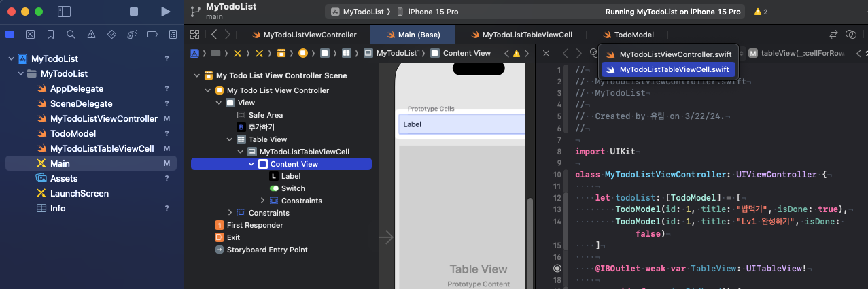Select the Label element in outline
The width and height of the screenshot is (868, 289).
click(285, 176)
